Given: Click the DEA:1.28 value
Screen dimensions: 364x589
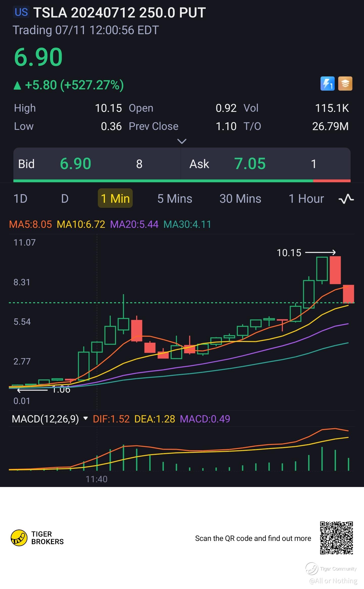Looking at the screenshot, I should pos(155,419).
